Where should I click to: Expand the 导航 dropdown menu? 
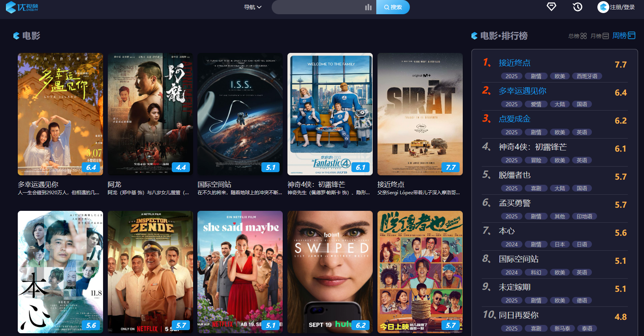tap(253, 7)
